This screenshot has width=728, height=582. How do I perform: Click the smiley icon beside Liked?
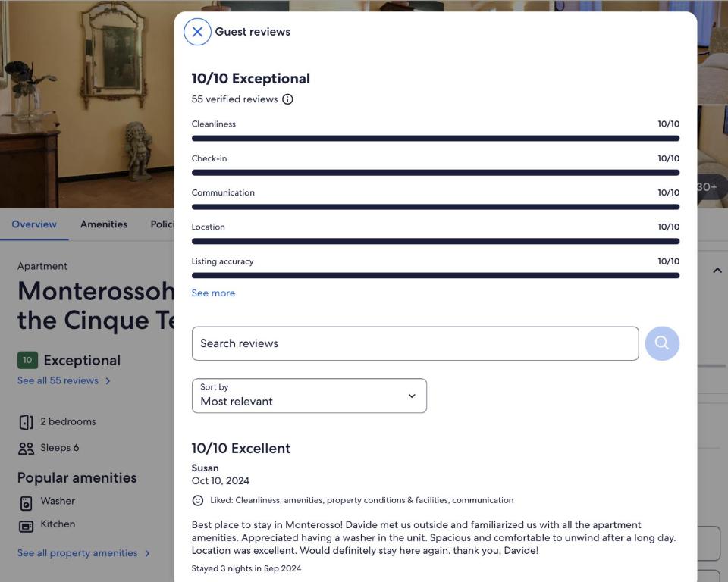point(198,500)
